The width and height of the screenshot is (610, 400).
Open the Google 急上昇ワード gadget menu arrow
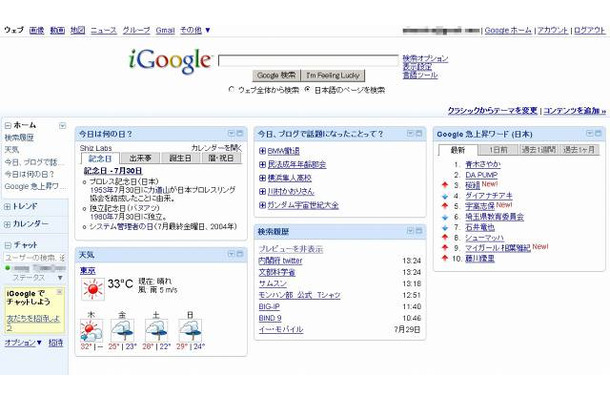589,133
